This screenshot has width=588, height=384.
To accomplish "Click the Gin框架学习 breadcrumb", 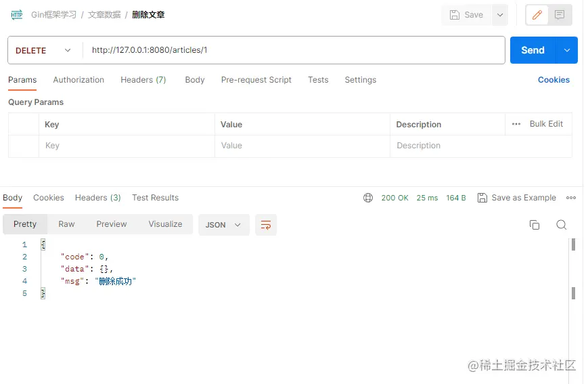I will pos(53,15).
